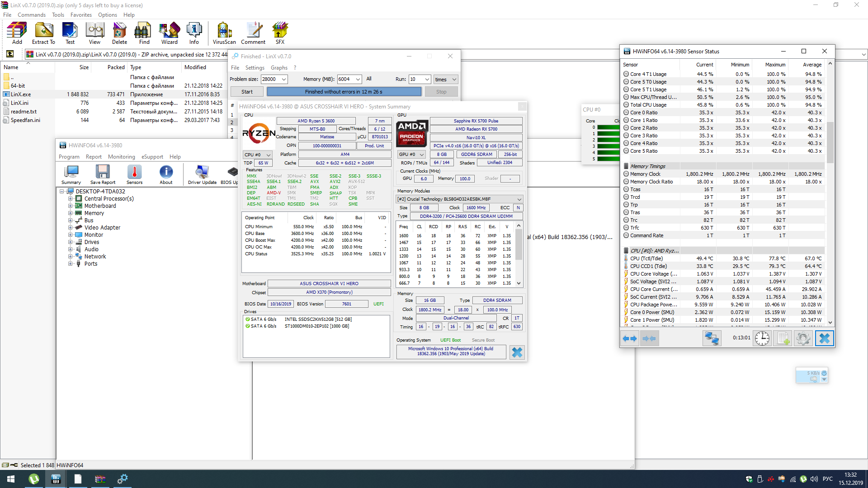Expand the Video Adapter tree node
This screenshot has width=868, height=488.
[x=71, y=228]
